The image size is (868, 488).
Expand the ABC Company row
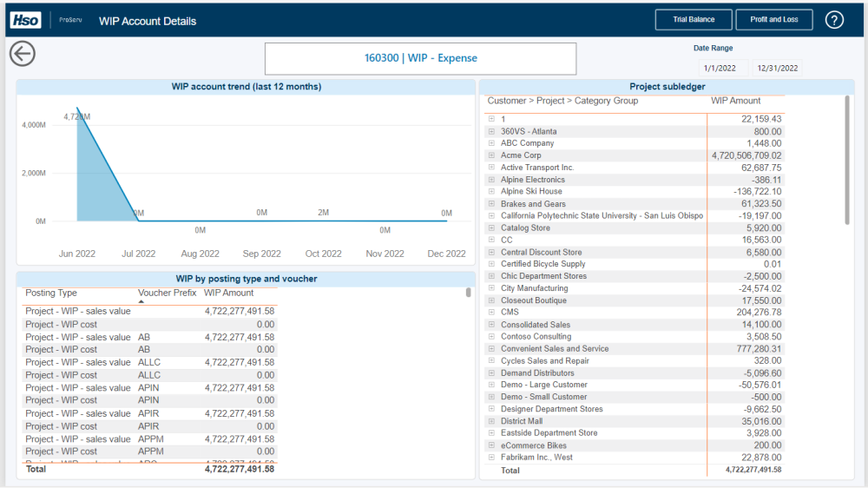pos(491,143)
